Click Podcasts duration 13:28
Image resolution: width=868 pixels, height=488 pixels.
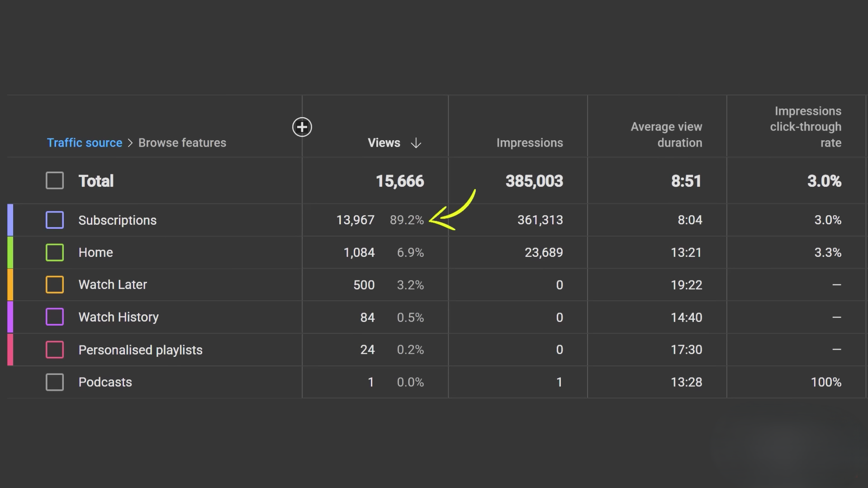tap(686, 382)
